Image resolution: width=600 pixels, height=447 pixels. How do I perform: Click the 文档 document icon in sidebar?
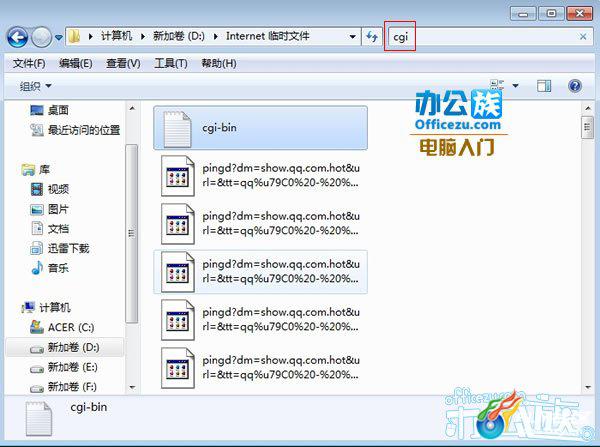(x=37, y=228)
